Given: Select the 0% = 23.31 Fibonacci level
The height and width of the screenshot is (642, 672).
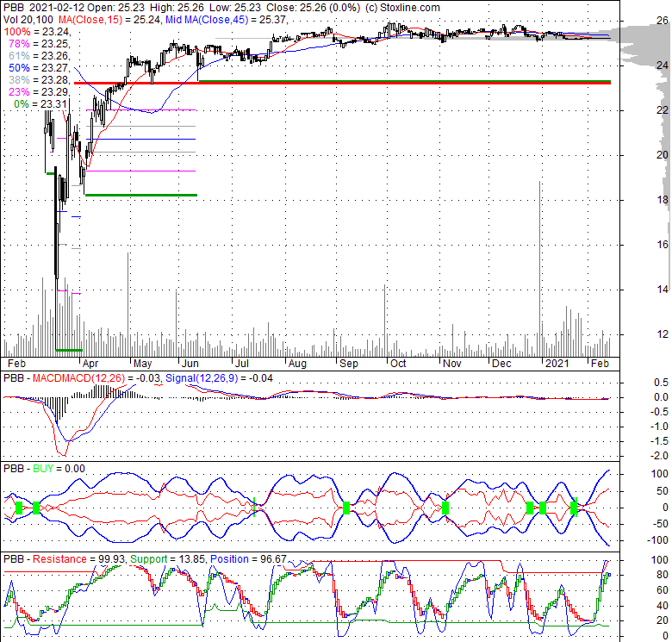Looking at the screenshot, I should (x=40, y=103).
